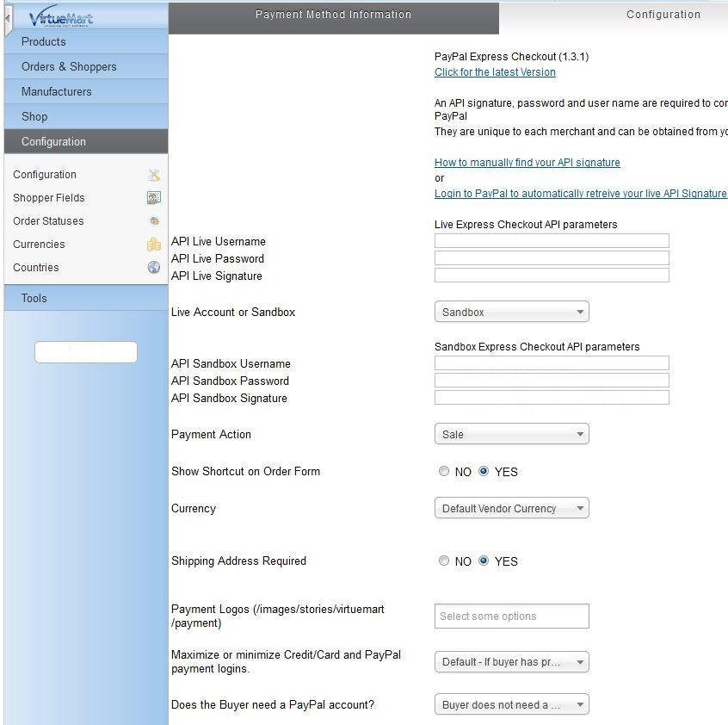
Task: Open the Payment Action dropdown
Action: click(x=512, y=434)
